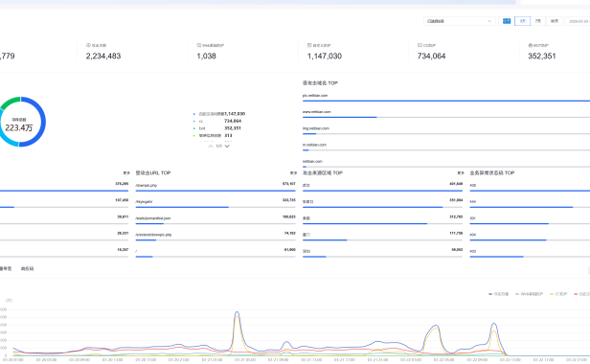Click the rightmost peak in trend chart
Viewport: 590px width, 364px height.
pos(493,324)
